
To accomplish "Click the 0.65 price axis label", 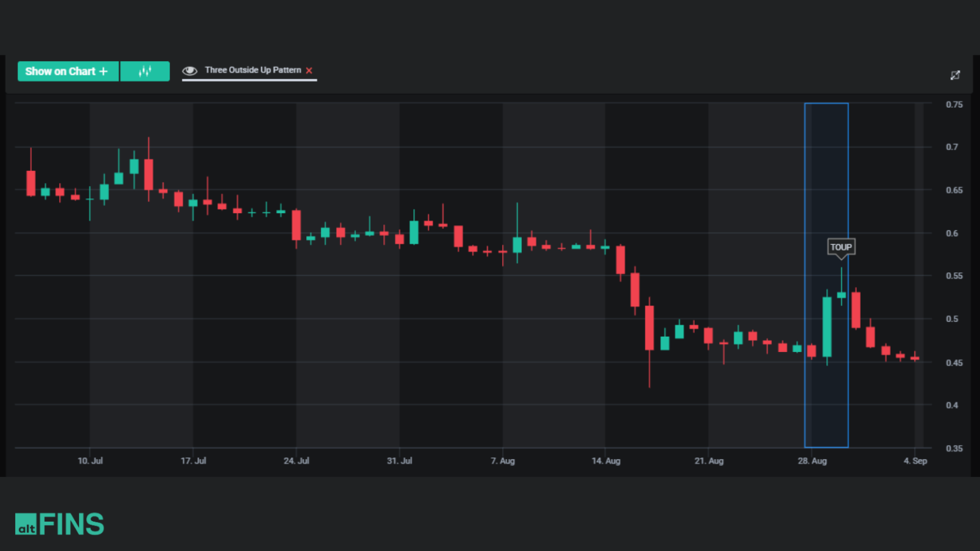I will pyautogui.click(x=954, y=190).
